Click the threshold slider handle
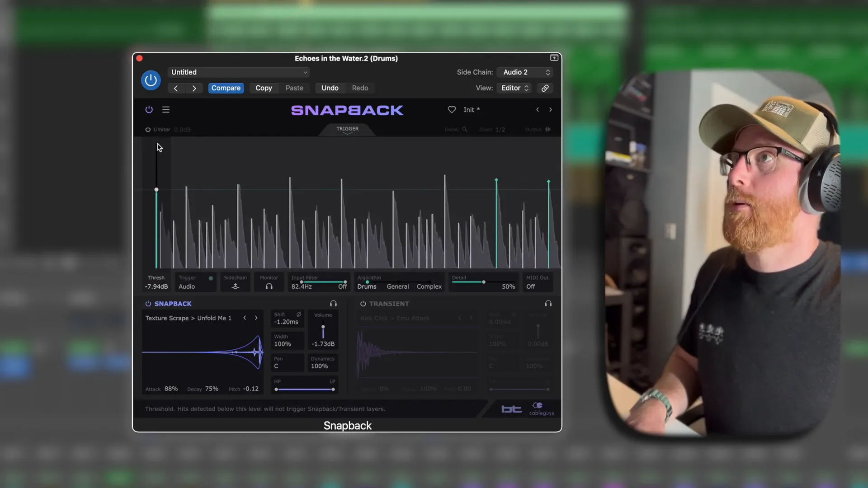Viewport: 868px width, 488px height. point(156,190)
